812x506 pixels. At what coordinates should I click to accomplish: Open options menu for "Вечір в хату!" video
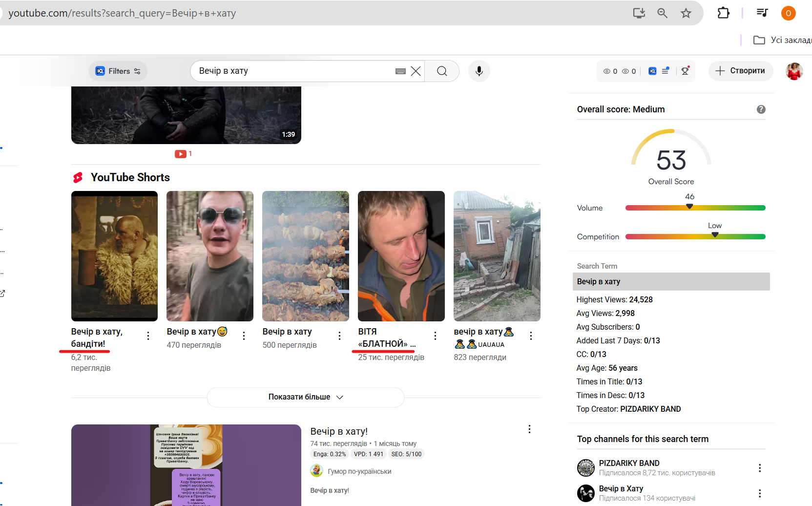529,429
